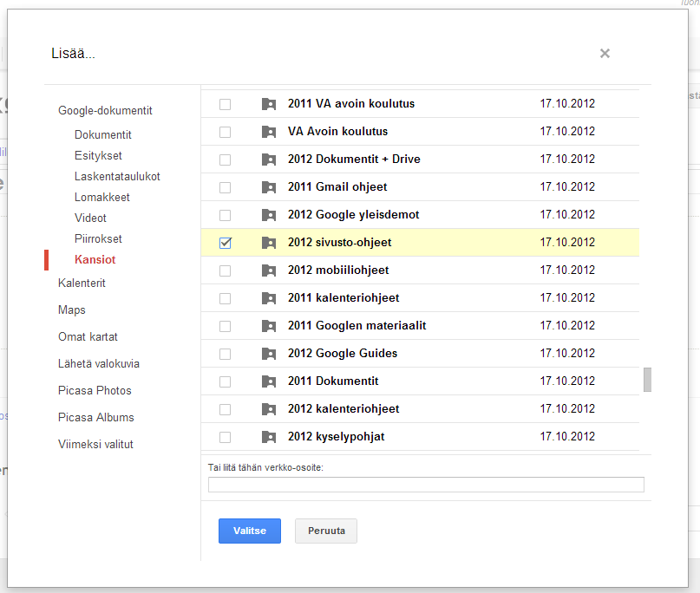Screen dimensions: 700x593
Task: Select the 2011 Dokumentit checkbox
Action: pos(226,381)
